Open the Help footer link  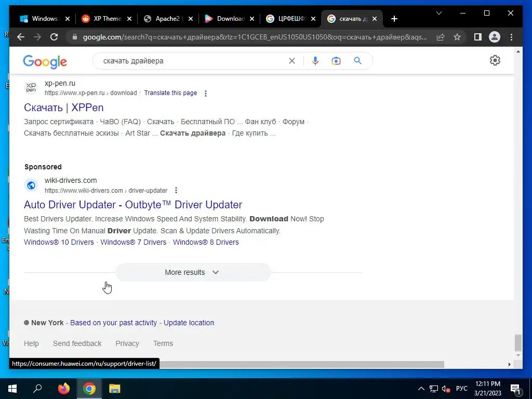pos(31,344)
